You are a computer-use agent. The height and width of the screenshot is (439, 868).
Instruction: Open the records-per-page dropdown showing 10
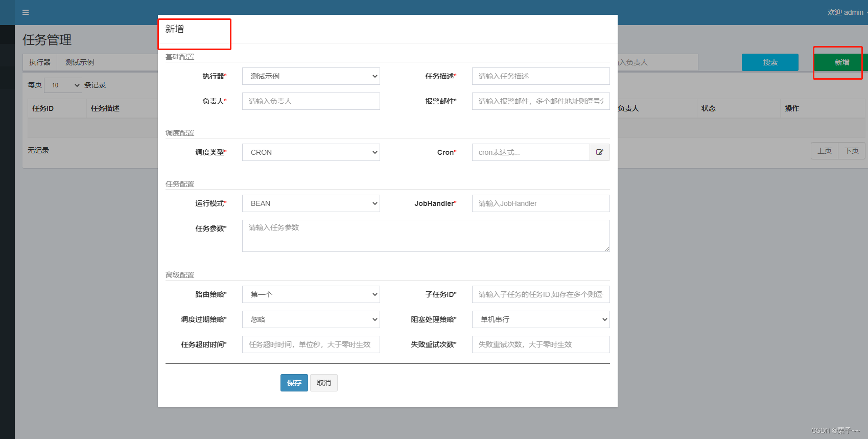click(63, 85)
